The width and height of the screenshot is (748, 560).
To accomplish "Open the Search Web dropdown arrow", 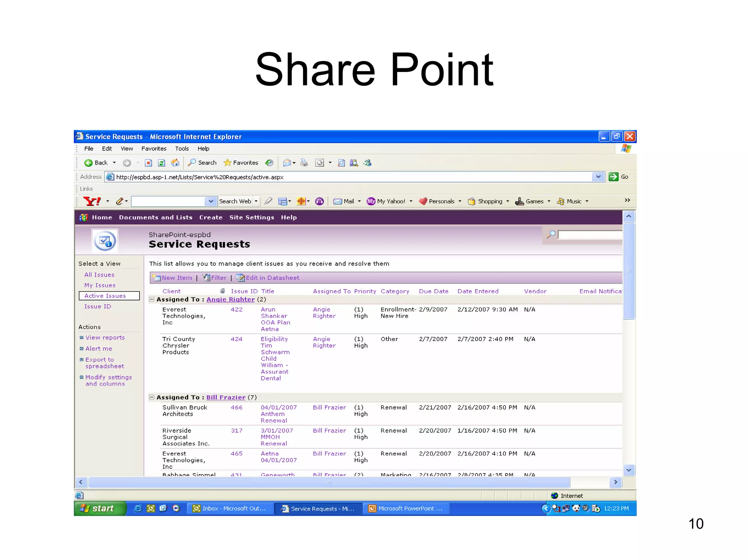I will [256, 201].
